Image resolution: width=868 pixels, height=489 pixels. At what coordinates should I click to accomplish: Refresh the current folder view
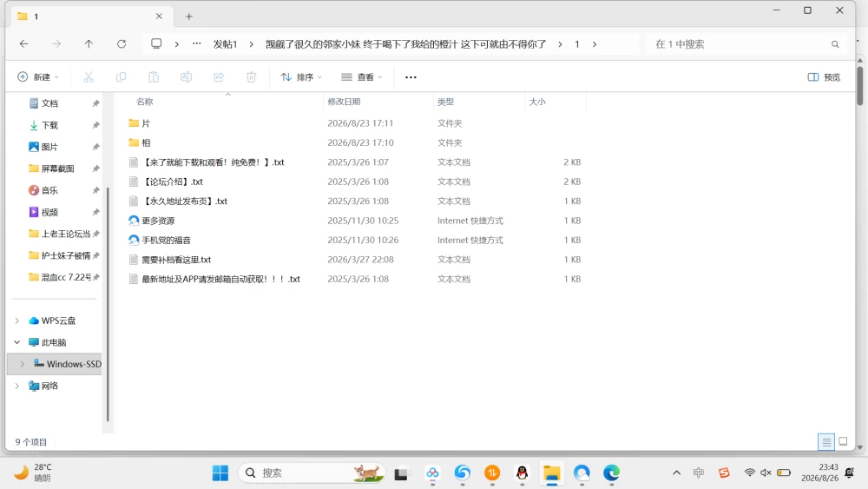click(122, 43)
